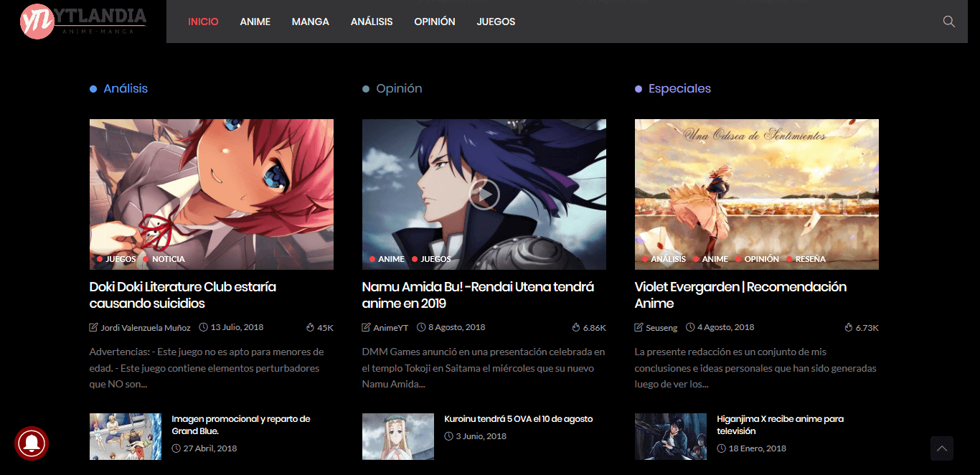Click excerpt starting 'DMM Games anunció'
This screenshot has width=980, height=475.
pos(484,368)
